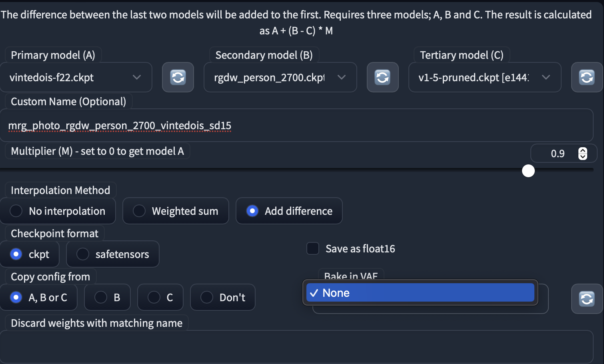Screen dimensions: 604x364
Task: Select ckpt checkpoint format
Action: [16, 254]
